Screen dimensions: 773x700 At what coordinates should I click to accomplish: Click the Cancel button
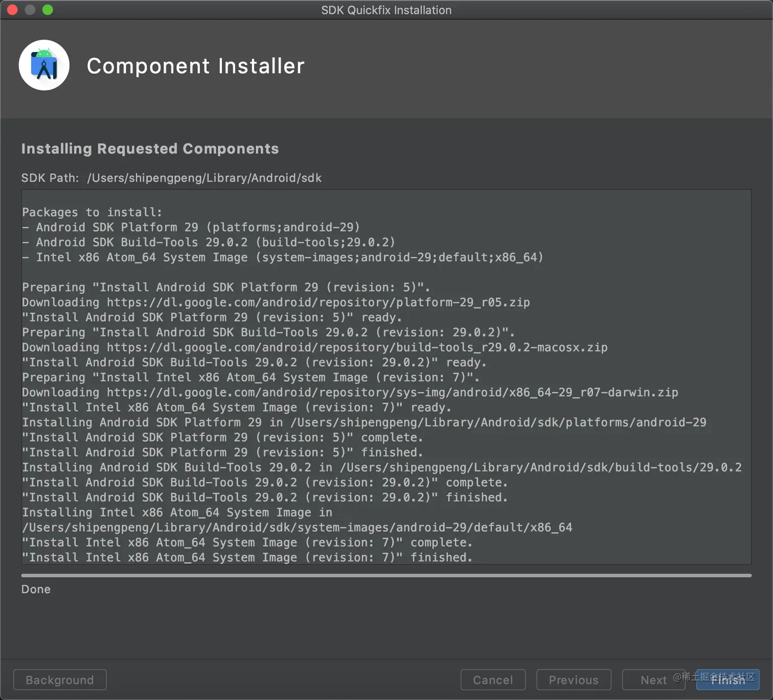click(x=493, y=680)
